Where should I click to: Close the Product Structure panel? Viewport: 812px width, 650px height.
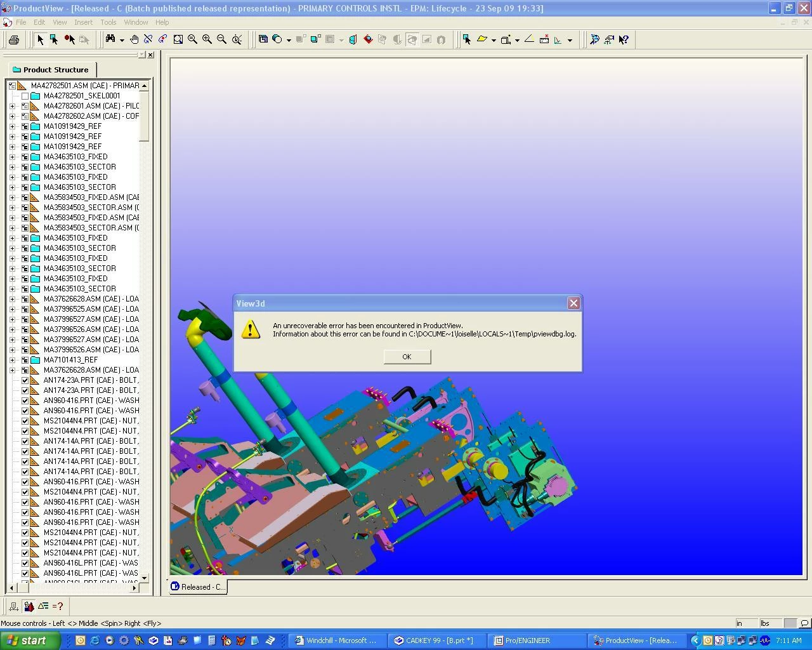[150, 55]
